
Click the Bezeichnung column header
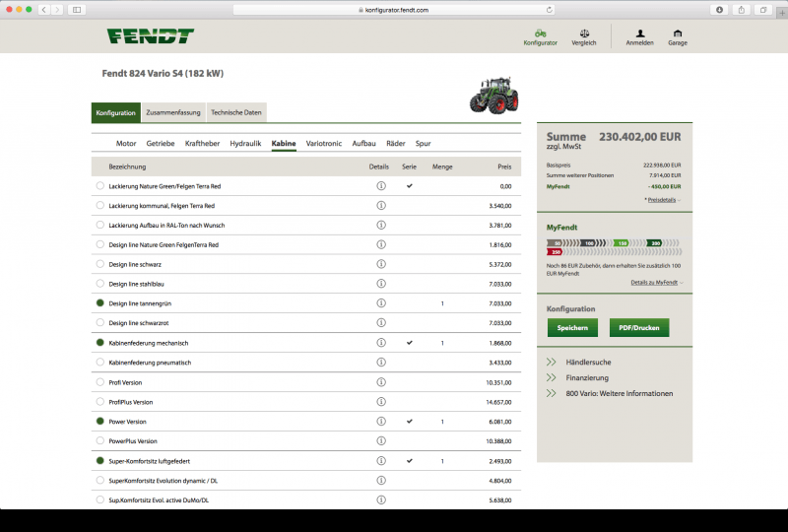pyautogui.click(x=127, y=166)
